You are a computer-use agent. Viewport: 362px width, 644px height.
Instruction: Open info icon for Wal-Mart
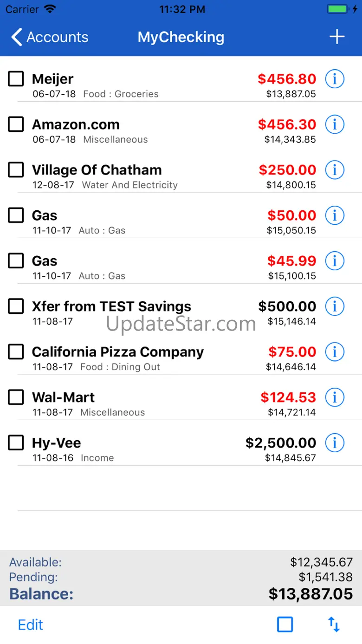coord(335,397)
